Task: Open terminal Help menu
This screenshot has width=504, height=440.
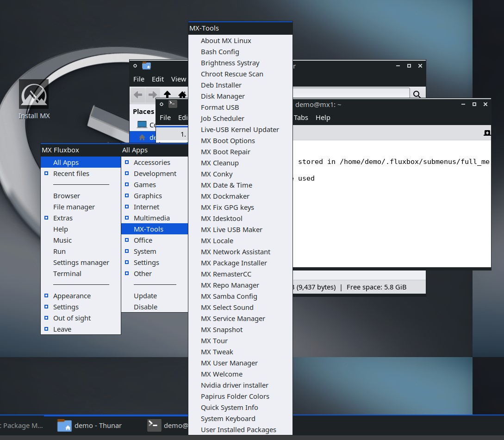Action: tap(323, 118)
